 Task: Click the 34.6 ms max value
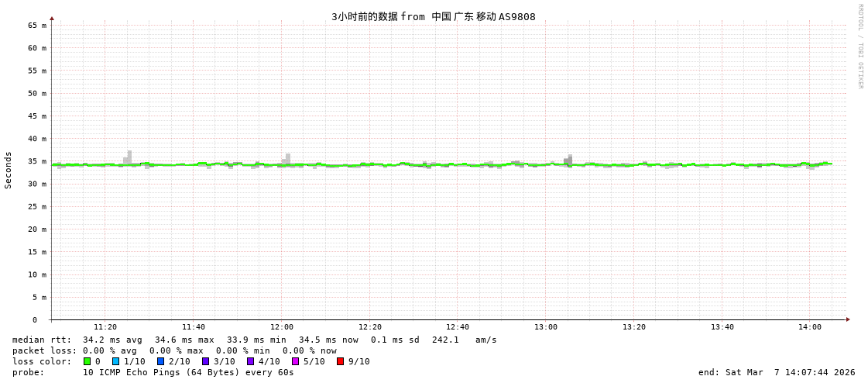(184, 340)
